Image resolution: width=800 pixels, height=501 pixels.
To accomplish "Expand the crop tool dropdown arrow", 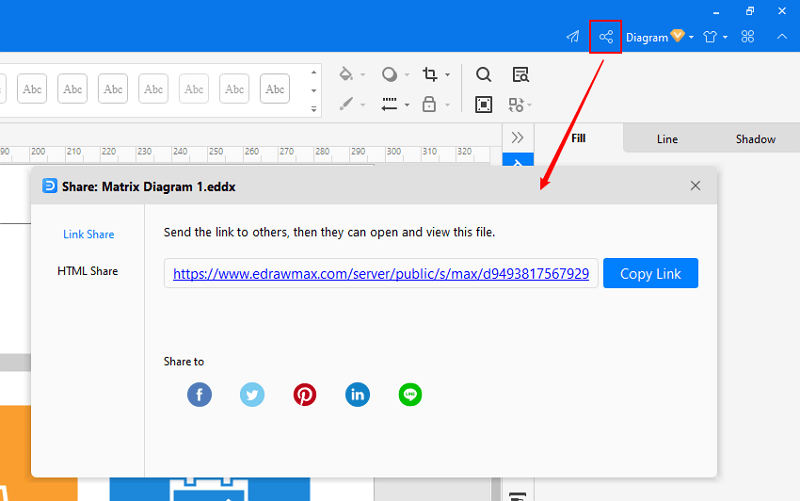I will [447, 75].
